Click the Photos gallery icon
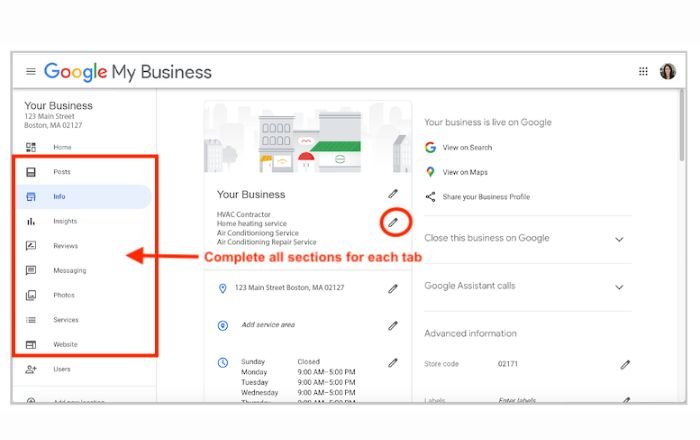The width and height of the screenshot is (700, 440). 31,295
